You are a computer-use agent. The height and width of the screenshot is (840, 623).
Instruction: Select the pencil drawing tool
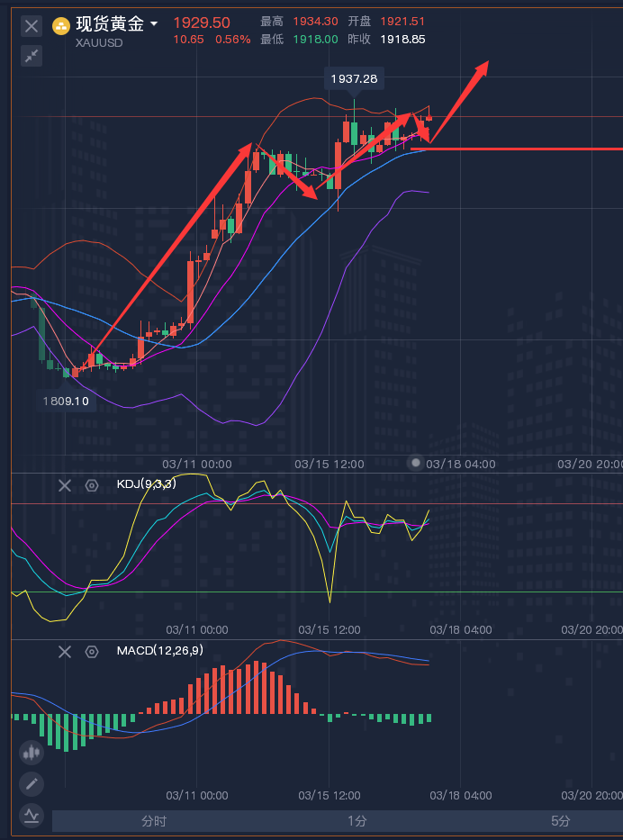tap(32, 784)
